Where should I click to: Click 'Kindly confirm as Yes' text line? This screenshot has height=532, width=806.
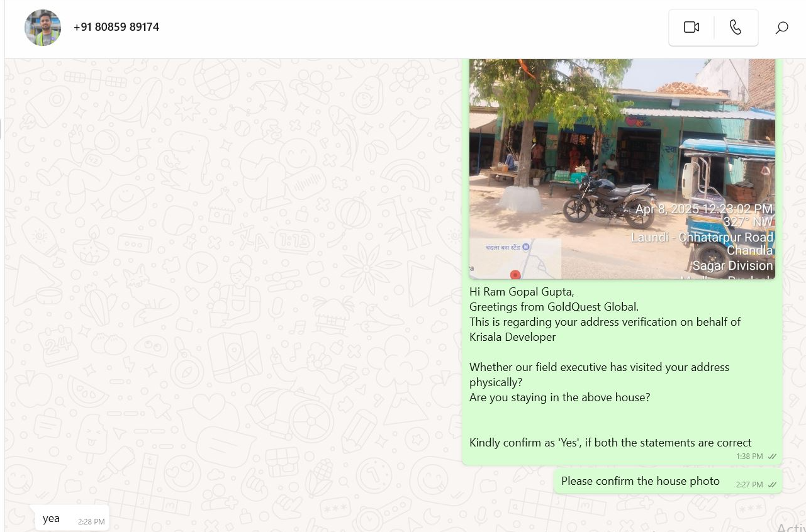610,443
